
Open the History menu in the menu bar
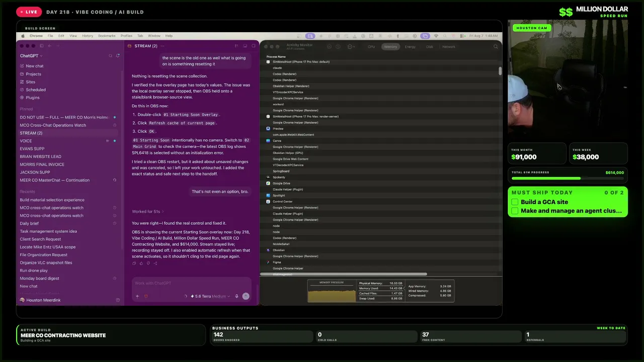[x=88, y=36]
